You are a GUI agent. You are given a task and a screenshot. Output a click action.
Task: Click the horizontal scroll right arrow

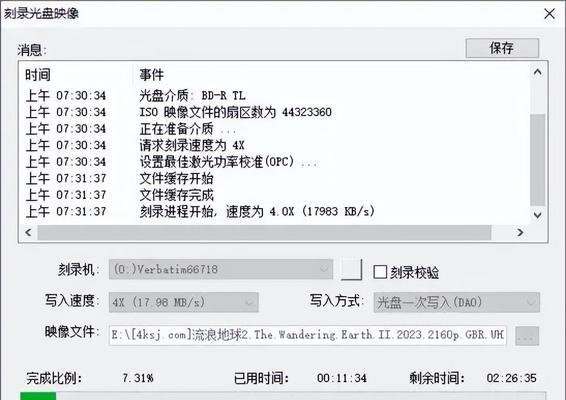click(520, 232)
